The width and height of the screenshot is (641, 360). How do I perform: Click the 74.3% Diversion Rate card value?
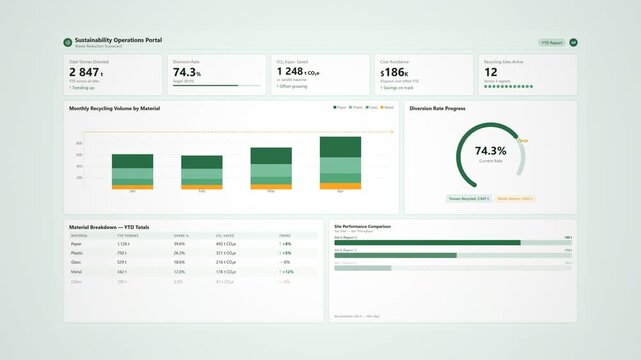pos(186,72)
